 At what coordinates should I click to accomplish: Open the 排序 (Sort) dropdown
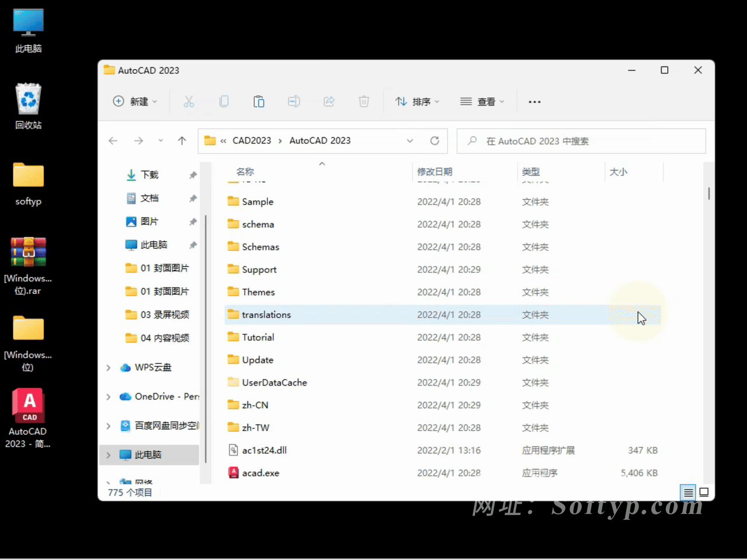click(417, 101)
